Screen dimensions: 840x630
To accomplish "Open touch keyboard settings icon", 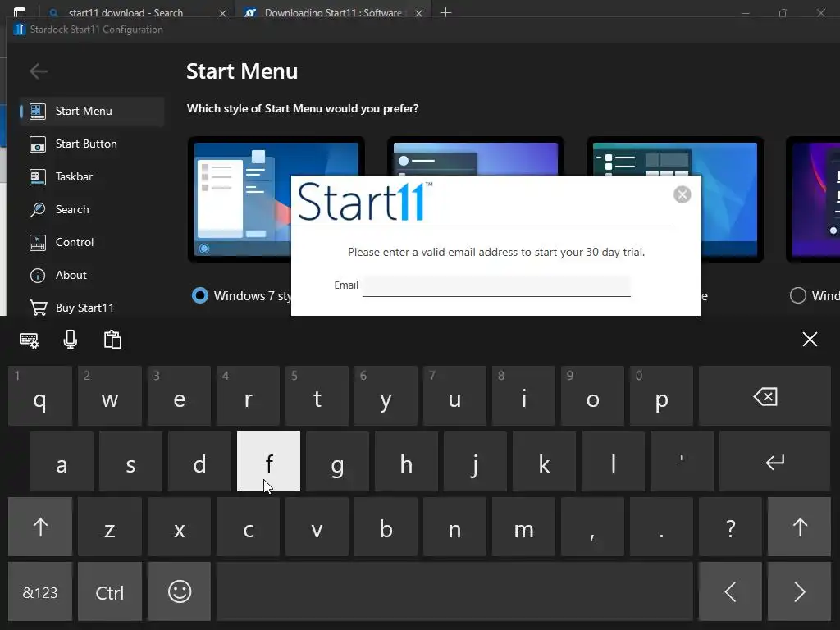I will (29, 340).
